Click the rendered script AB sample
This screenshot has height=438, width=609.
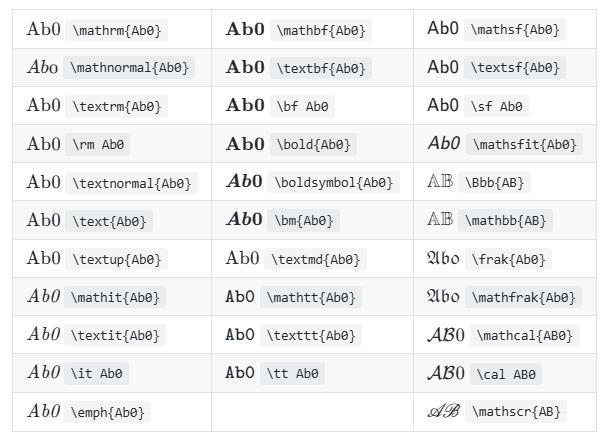[x=444, y=411]
